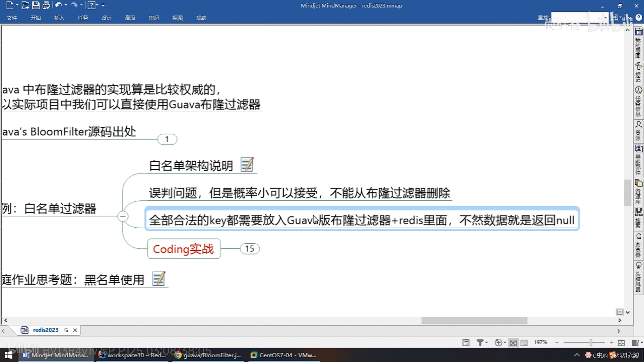The height and width of the screenshot is (362, 644).
Task: Click the map overview icon above the down arrow
Action: tap(620, 312)
